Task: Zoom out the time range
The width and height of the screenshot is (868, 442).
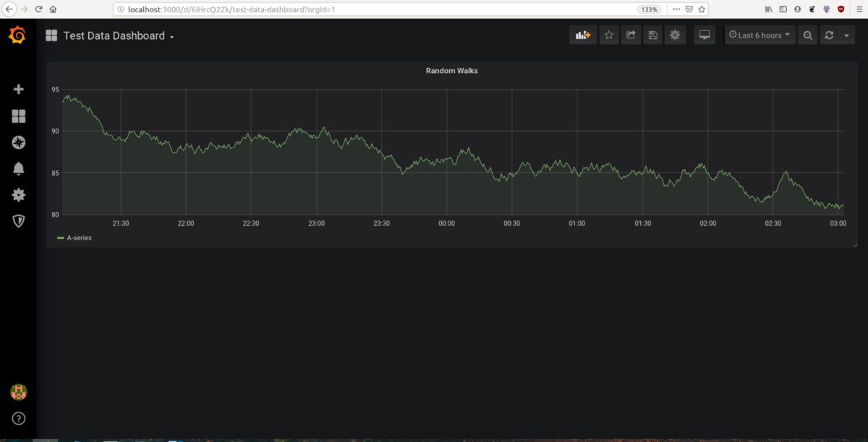Action: click(807, 35)
